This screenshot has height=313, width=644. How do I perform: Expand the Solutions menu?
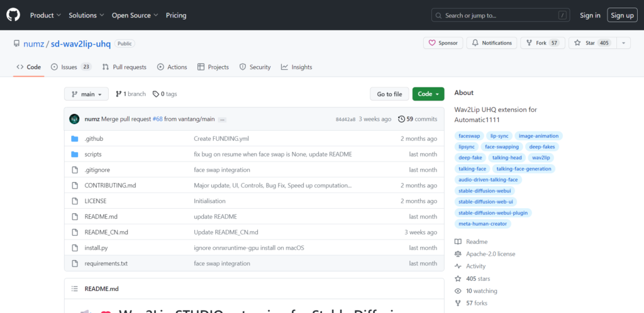click(x=86, y=15)
